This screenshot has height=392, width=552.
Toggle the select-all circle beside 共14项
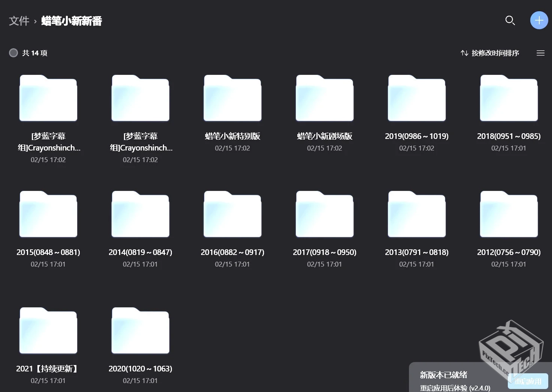click(x=13, y=53)
